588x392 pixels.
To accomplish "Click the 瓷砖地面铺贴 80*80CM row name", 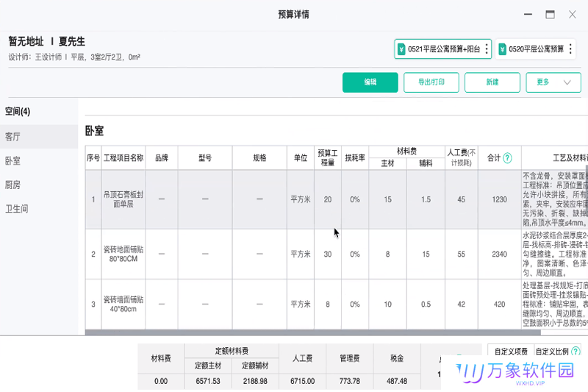I will 123,254.
